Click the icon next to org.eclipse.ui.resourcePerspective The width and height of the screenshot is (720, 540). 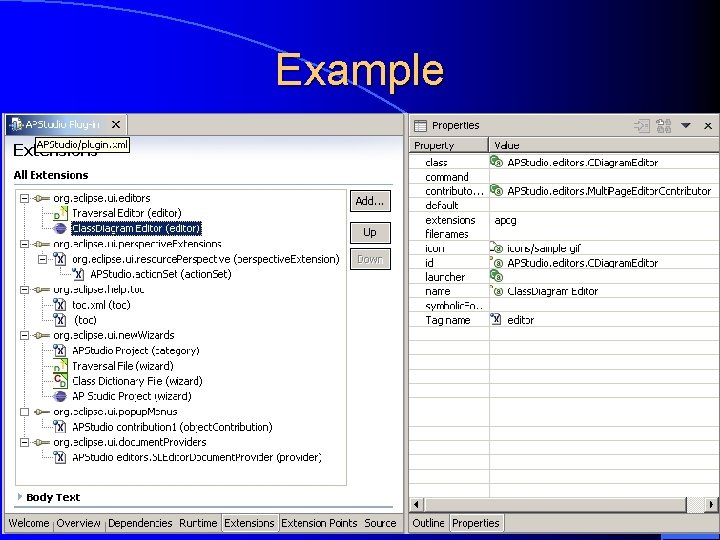point(60,259)
